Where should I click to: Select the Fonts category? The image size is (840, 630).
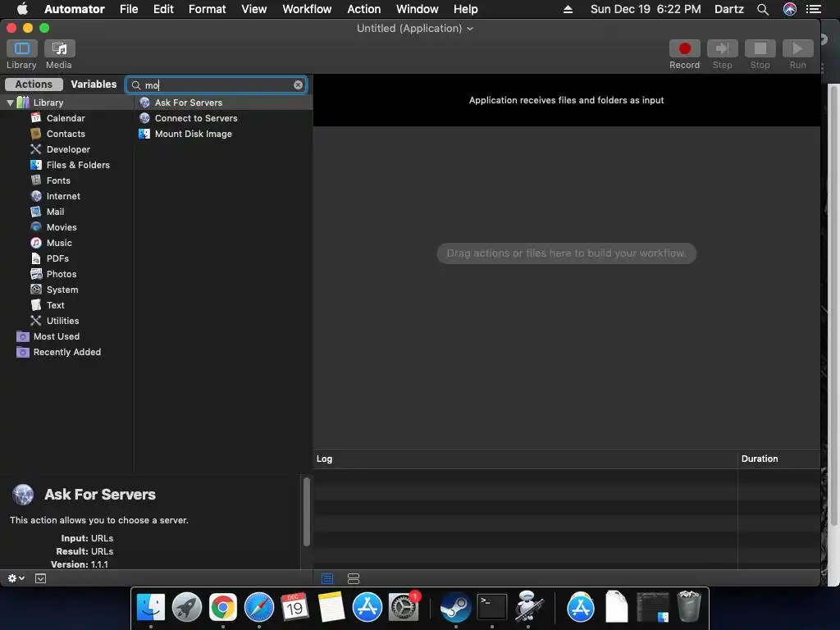coord(66,180)
